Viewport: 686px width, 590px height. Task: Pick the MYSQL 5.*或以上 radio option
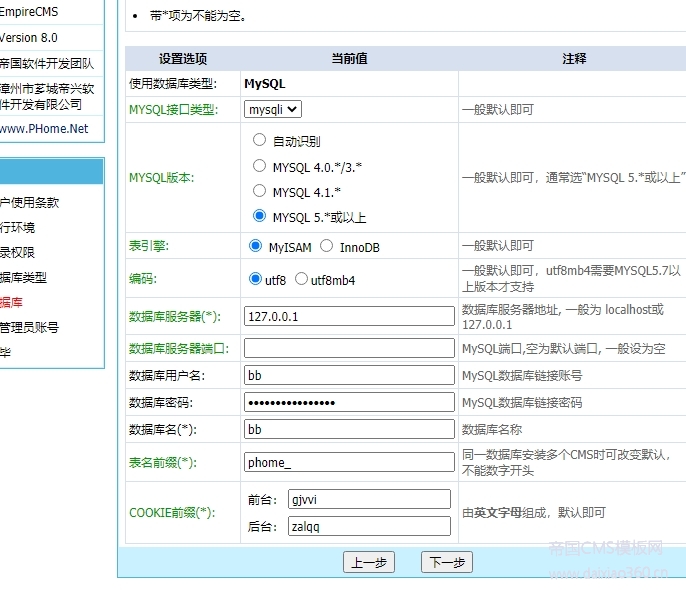click(260, 216)
